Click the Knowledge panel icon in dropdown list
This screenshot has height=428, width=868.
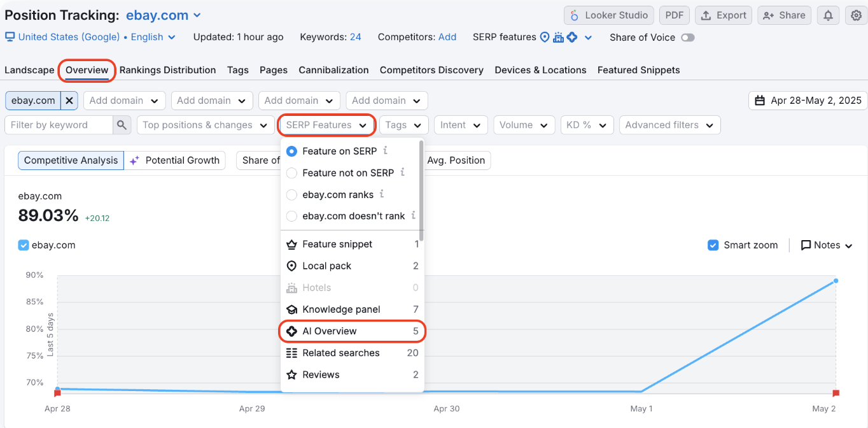[x=291, y=310]
